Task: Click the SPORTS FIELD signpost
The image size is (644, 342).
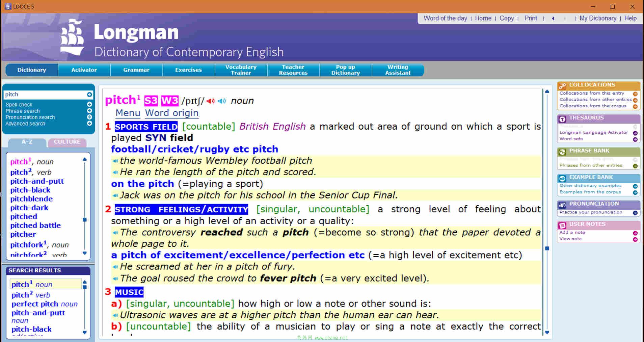Action: tap(146, 127)
